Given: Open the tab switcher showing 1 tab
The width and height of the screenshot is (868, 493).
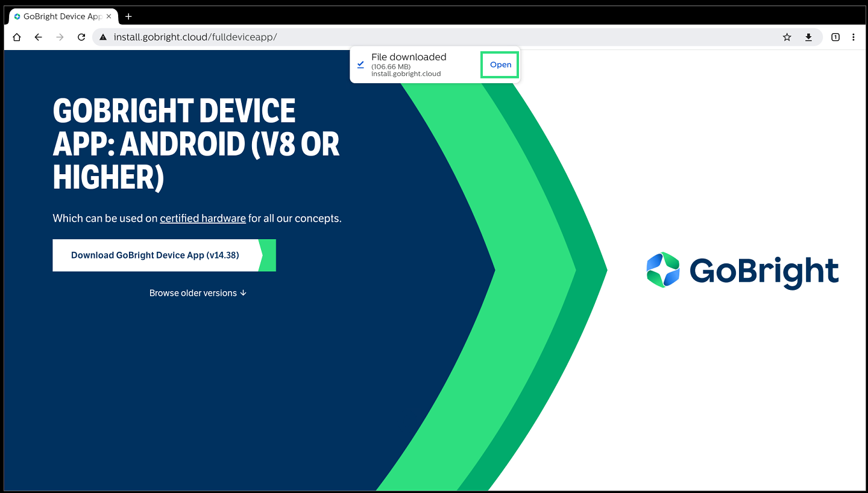Looking at the screenshot, I should [x=835, y=37].
